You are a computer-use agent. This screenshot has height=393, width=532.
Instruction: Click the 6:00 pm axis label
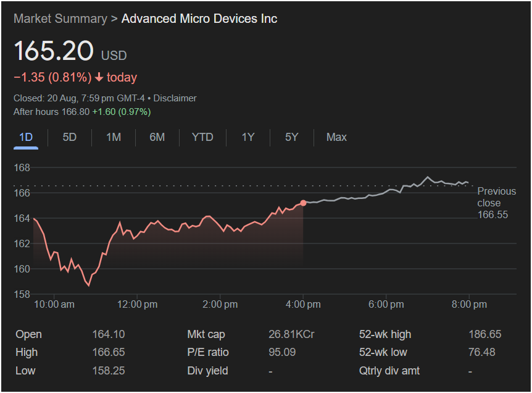[386, 305]
